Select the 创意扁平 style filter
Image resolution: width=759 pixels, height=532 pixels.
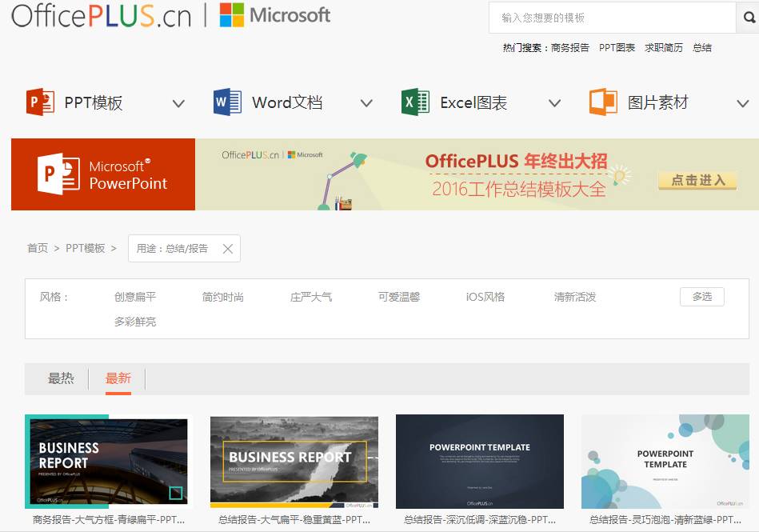[135, 297]
